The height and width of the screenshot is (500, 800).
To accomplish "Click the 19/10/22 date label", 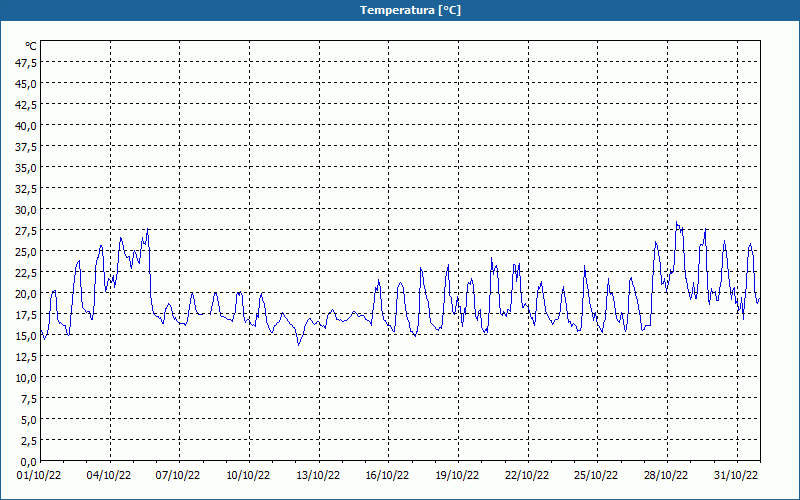I will tap(457, 476).
